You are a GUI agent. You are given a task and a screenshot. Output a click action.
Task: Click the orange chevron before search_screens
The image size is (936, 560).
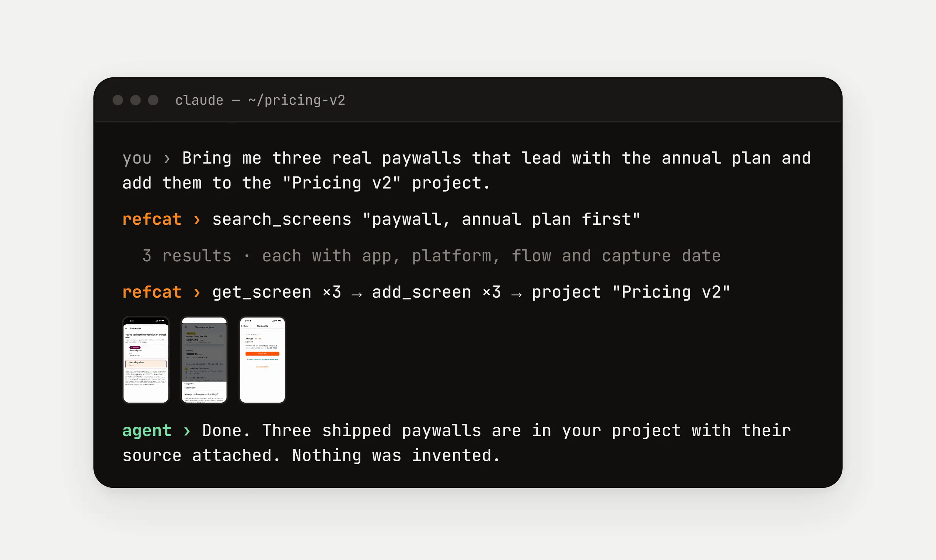click(x=197, y=220)
